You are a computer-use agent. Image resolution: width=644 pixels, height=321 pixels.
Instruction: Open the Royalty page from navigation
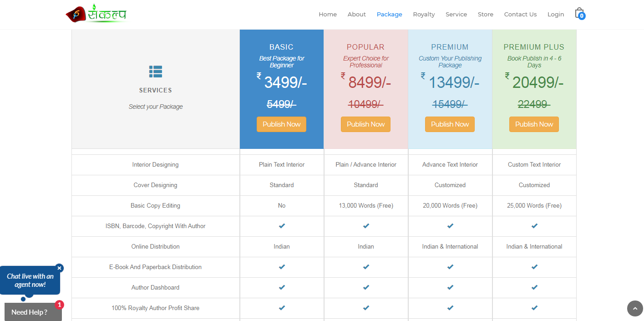point(424,15)
